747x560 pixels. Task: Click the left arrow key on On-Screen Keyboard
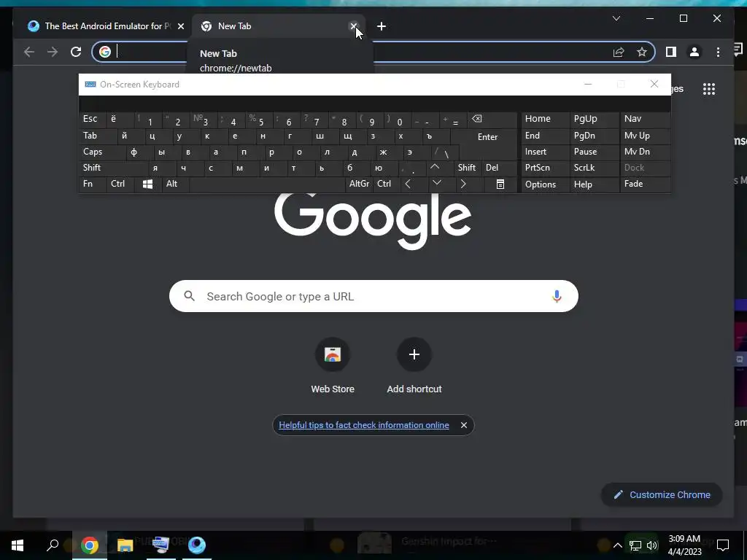click(x=407, y=184)
